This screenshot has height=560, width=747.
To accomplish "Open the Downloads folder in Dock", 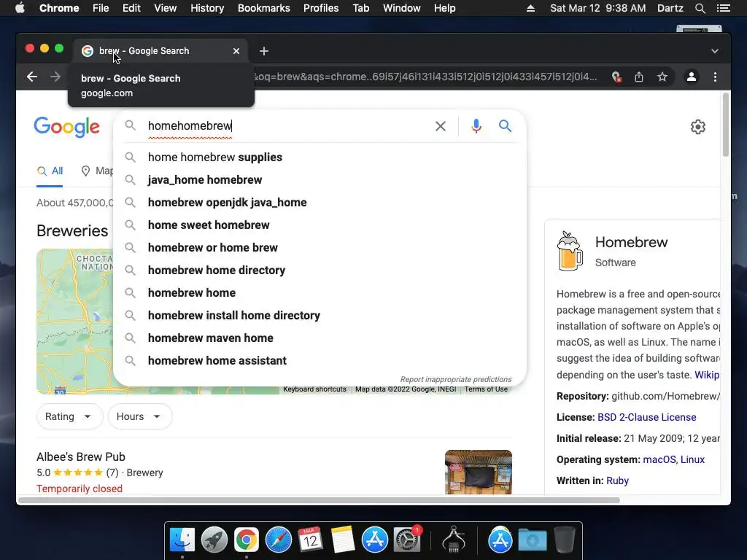I will coord(532,540).
